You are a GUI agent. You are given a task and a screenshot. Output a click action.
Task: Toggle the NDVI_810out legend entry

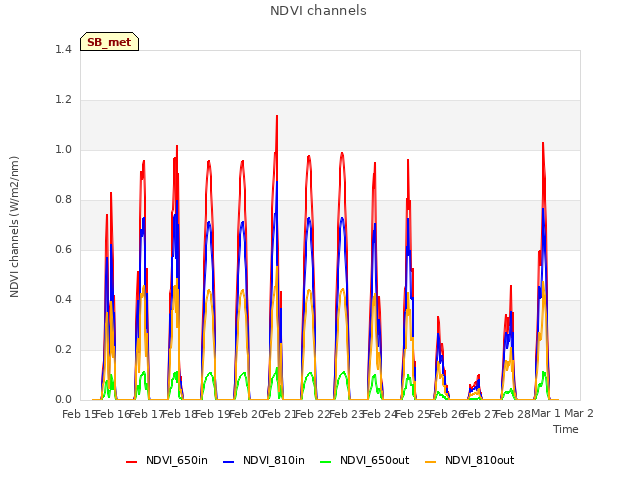pos(469,460)
